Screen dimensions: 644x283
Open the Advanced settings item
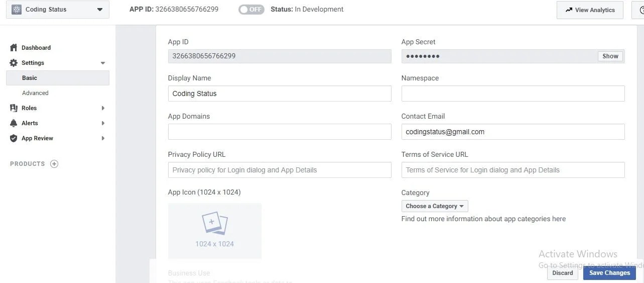[x=35, y=93]
